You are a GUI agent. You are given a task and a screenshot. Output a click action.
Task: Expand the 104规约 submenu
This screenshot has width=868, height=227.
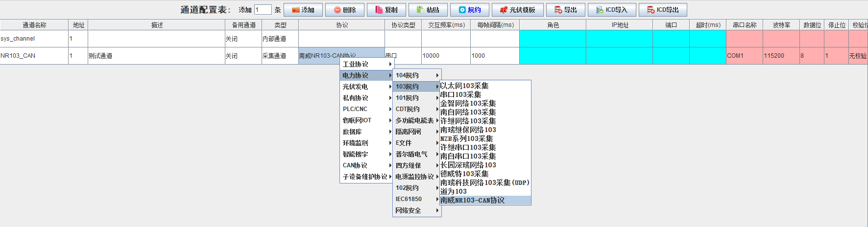[x=416, y=75]
